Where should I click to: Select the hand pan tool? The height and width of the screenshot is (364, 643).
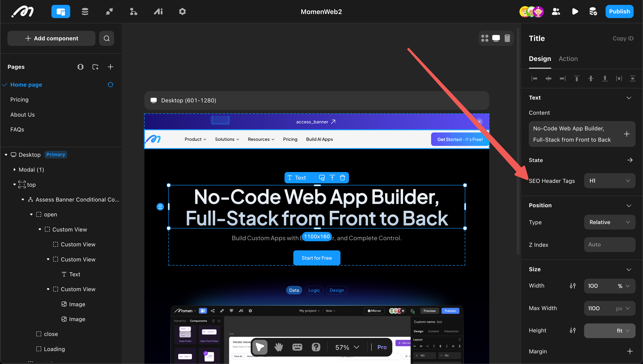pyautogui.click(x=279, y=347)
